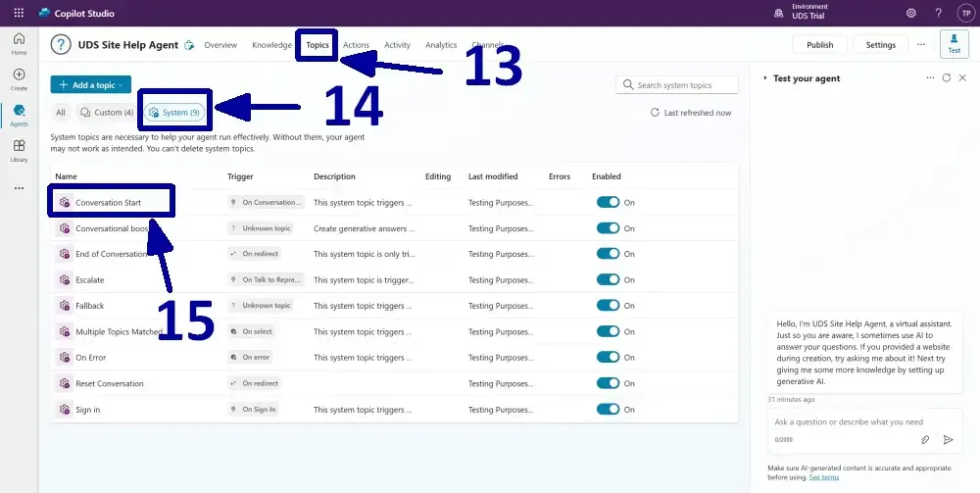Viewport: 980px width, 493px height.
Task: Open the help question mark icon
Action: pos(938,13)
